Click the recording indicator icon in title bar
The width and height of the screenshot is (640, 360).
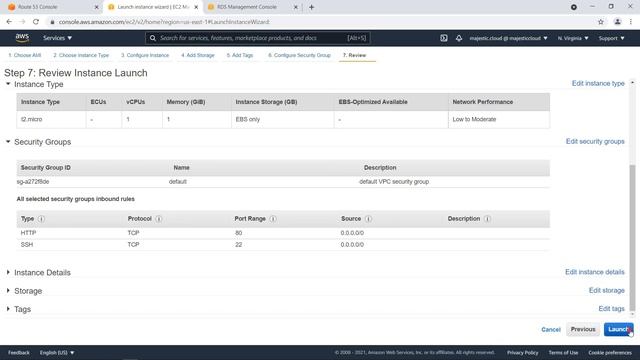click(574, 7)
